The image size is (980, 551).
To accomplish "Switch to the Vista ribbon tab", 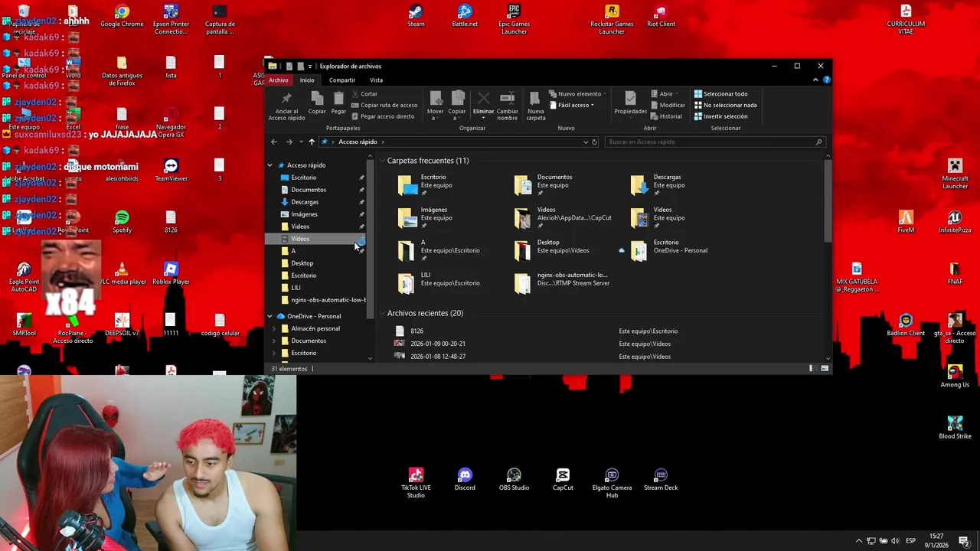I will point(376,80).
